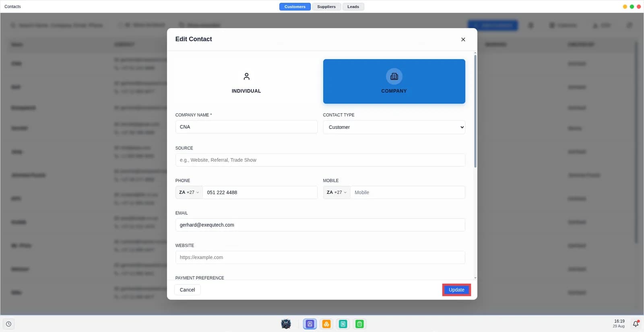The width and height of the screenshot is (644, 332).
Task: Focus the Source input field
Action: (x=320, y=160)
